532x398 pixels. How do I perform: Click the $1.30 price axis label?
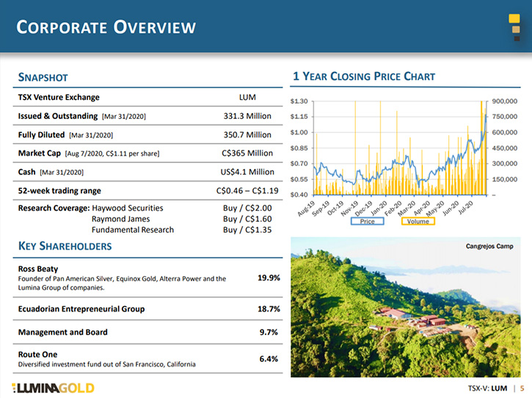[x=299, y=101]
